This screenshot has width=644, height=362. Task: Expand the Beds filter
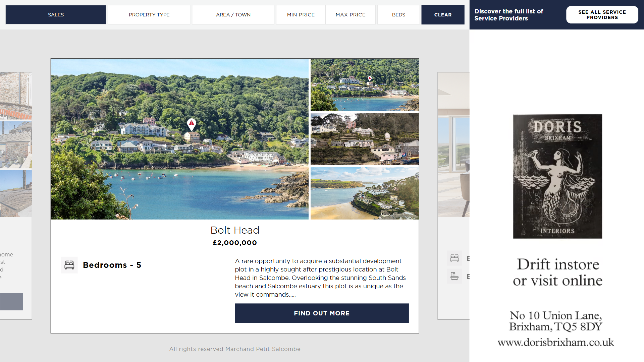pos(398,15)
